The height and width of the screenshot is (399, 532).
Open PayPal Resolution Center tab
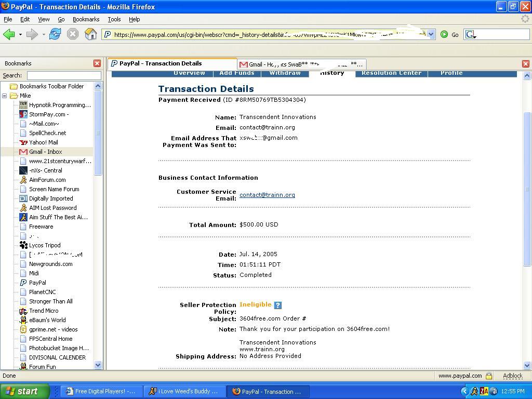392,74
